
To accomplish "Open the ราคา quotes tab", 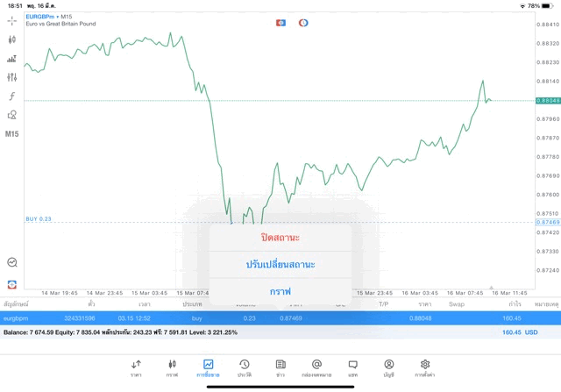I will pyautogui.click(x=136, y=368).
